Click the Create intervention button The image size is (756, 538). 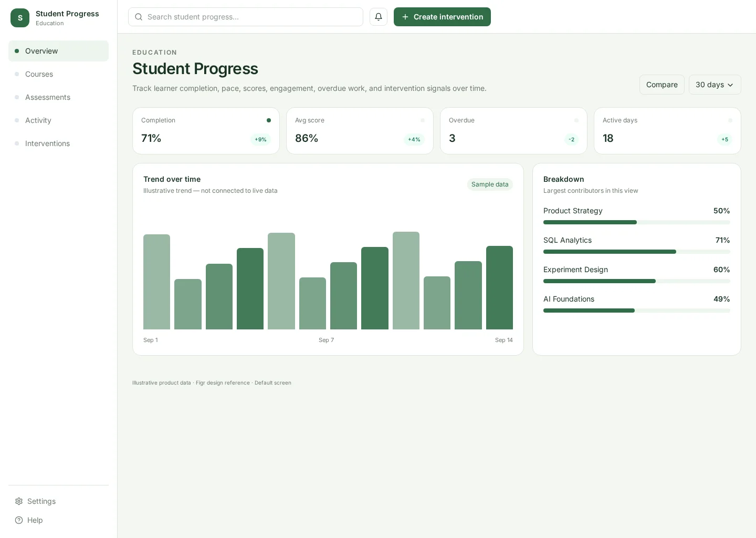(442, 17)
